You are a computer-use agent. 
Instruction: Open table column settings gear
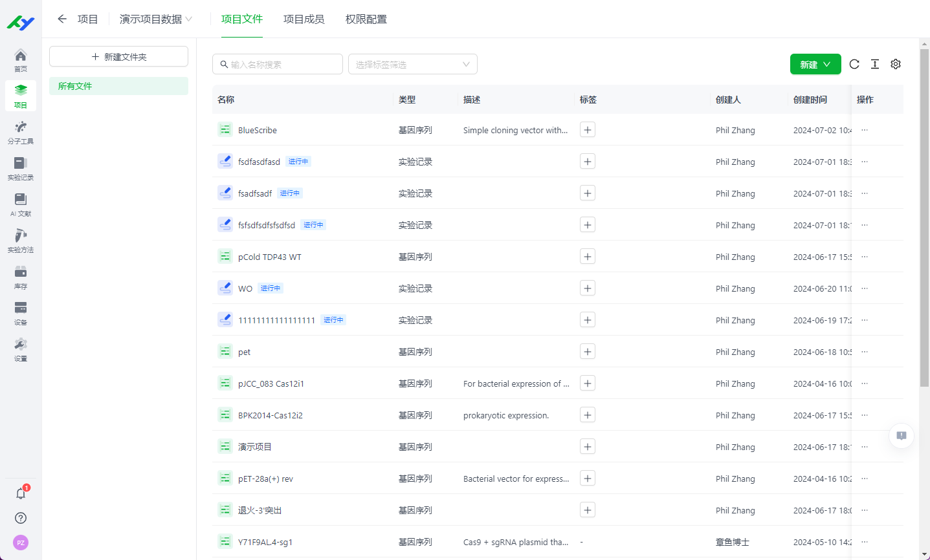point(896,64)
